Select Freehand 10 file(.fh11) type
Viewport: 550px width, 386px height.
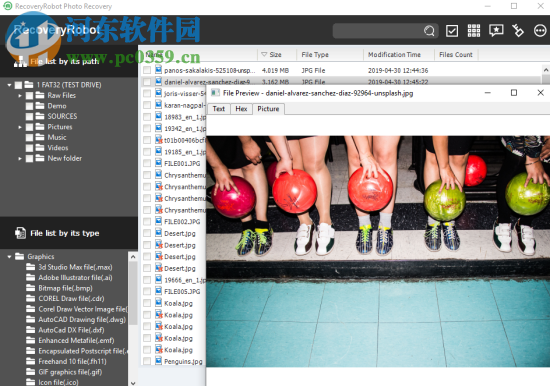click(x=72, y=361)
